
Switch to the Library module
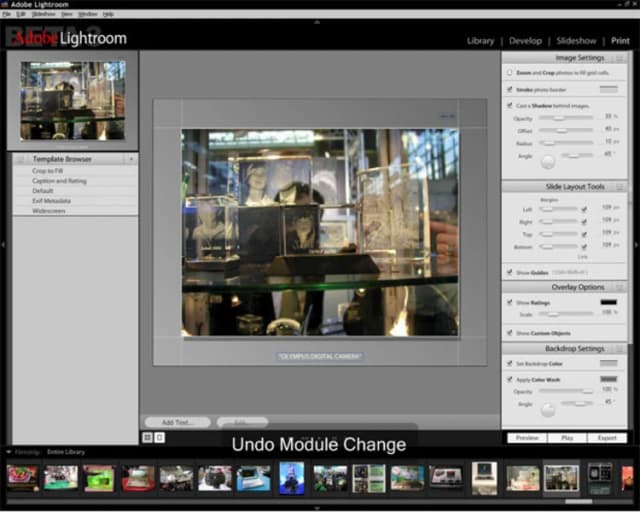click(480, 41)
